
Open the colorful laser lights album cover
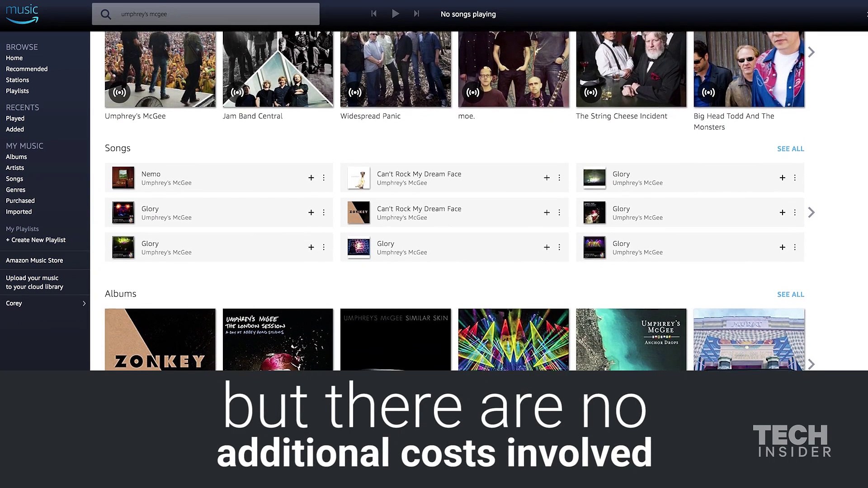tap(514, 339)
